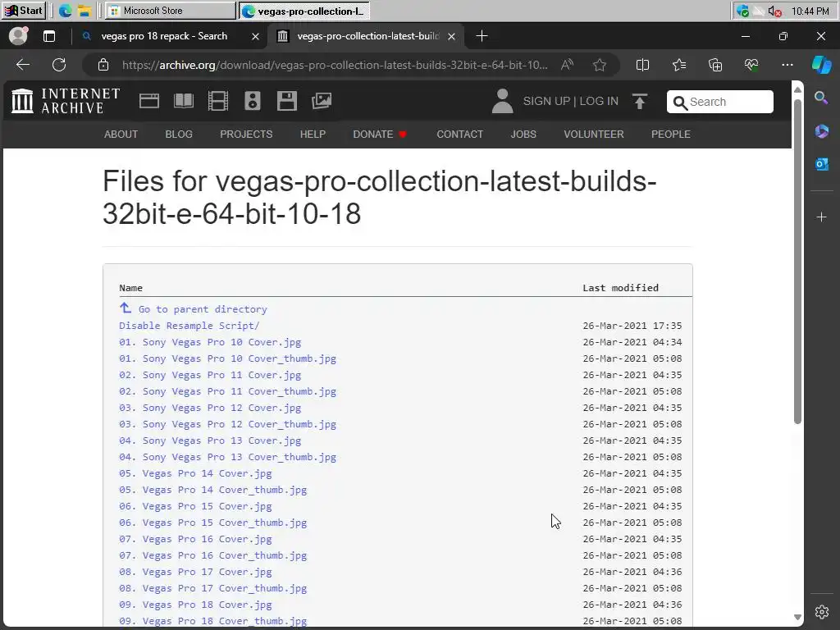This screenshot has width=840, height=630.
Task: Click the SIGN UP link
Action: point(546,101)
